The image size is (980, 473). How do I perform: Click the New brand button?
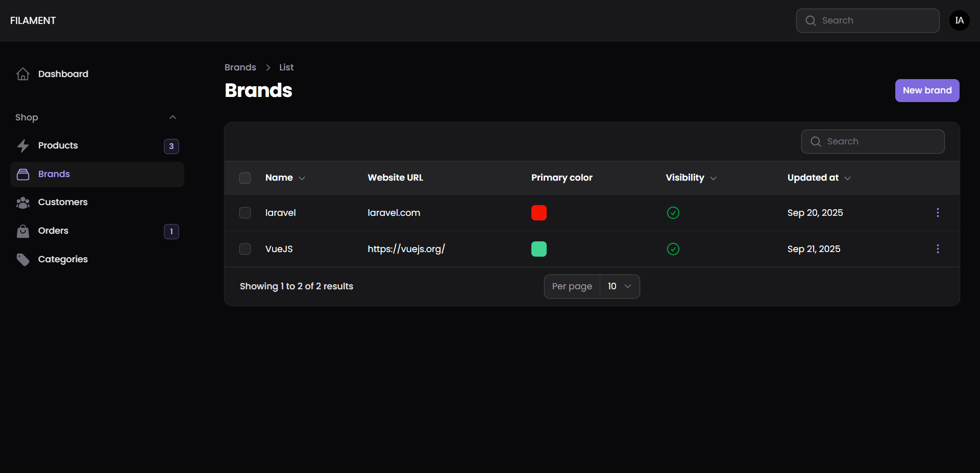click(927, 90)
